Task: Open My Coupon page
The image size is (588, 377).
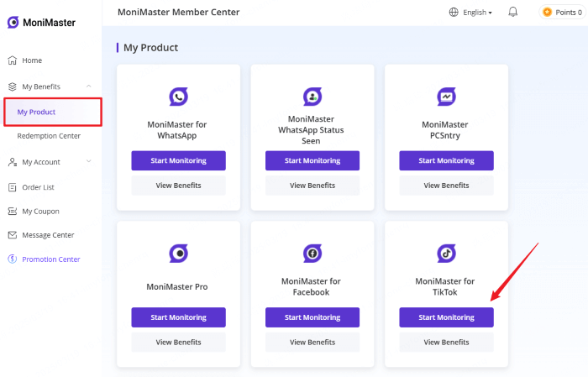Action: 40,212
